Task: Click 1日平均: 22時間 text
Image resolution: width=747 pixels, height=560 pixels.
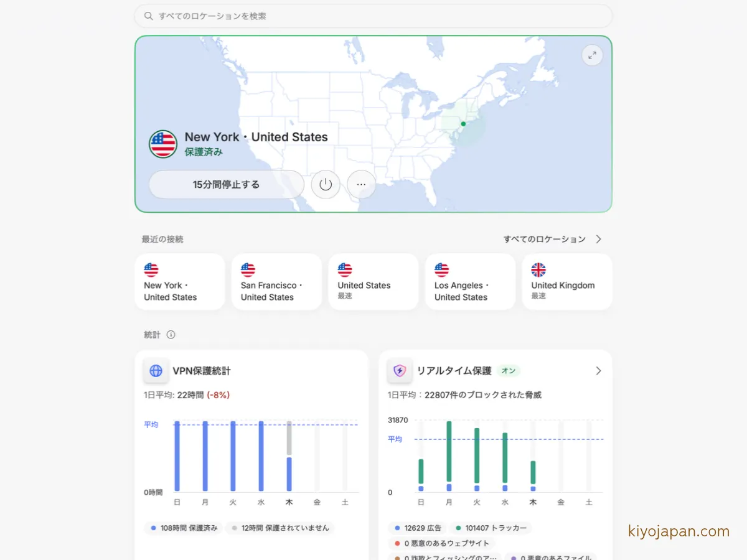Action: pyautogui.click(x=174, y=395)
